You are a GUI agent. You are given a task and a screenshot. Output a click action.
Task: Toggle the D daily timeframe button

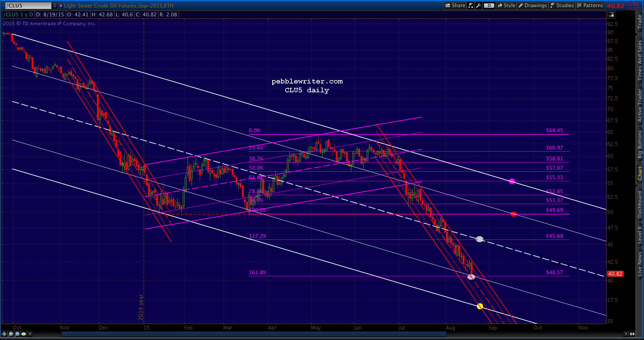[489, 5]
